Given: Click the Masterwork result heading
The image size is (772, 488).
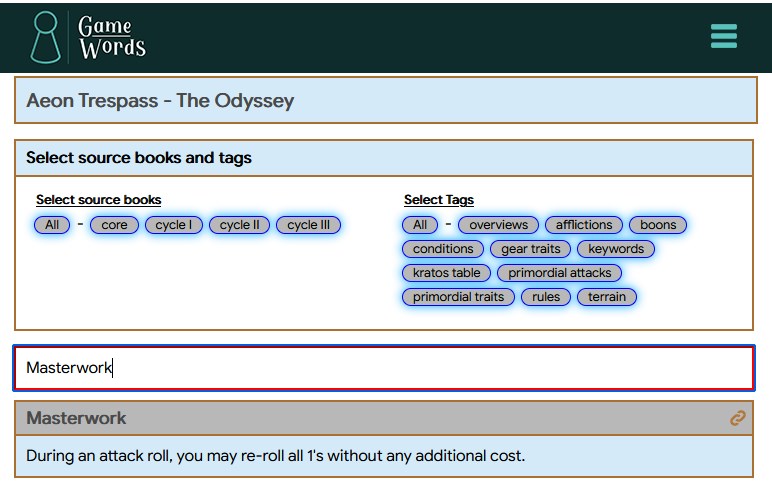Looking at the screenshot, I should point(76,418).
